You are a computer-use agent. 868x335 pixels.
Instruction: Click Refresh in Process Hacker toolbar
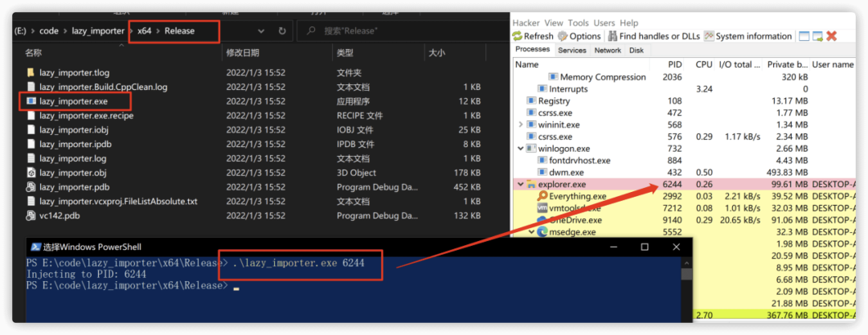[x=533, y=36]
